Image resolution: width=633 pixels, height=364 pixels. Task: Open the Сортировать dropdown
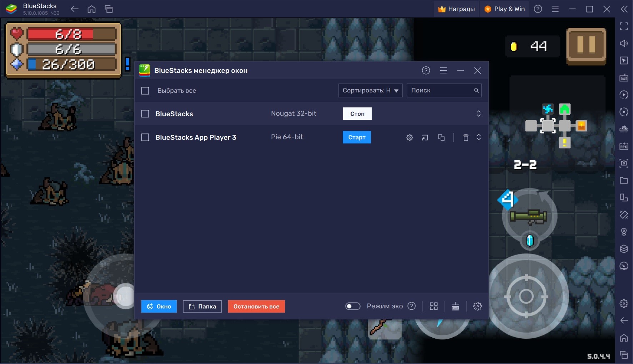pos(370,90)
